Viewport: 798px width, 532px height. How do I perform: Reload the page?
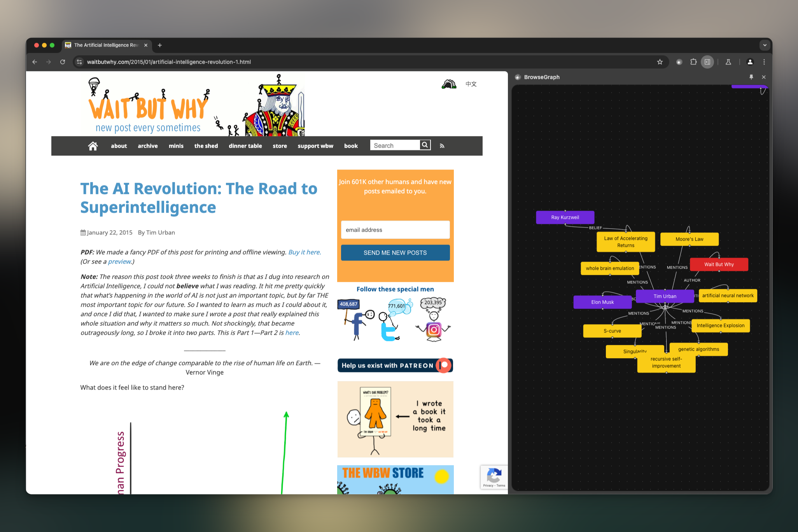[63, 62]
